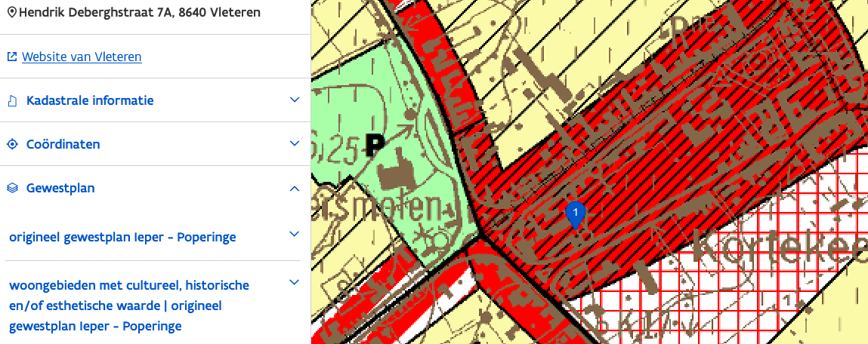Expand origineel gewestplan Ieper - Poperinge chevron
Image resolution: width=868 pixels, height=344 pixels.
[x=295, y=235]
